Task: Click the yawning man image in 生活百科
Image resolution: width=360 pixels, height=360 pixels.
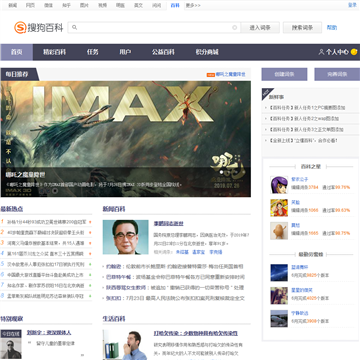Action: tap(125, 345)
